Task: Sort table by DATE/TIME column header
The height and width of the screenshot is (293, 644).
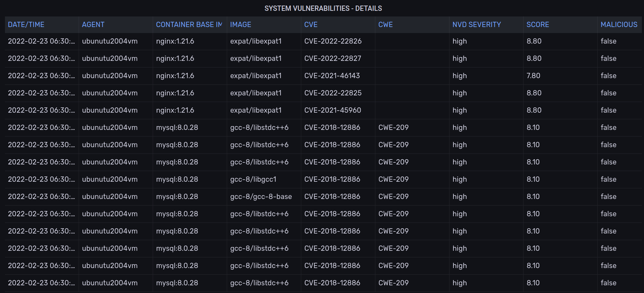Action: (x=26, y=25)
